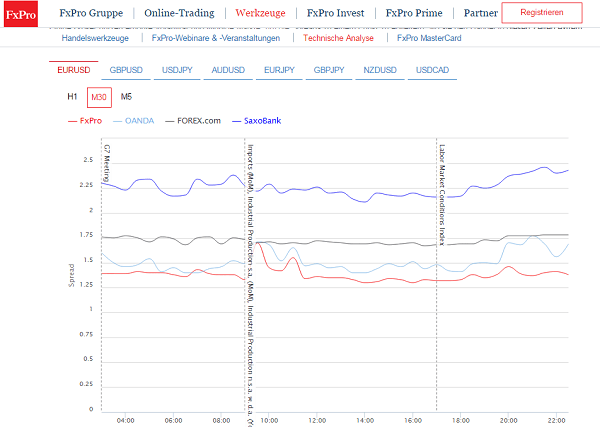Select the GBPUSD tab
The height and width of the screenshot is (427, 600).
(x=126, y=70)
